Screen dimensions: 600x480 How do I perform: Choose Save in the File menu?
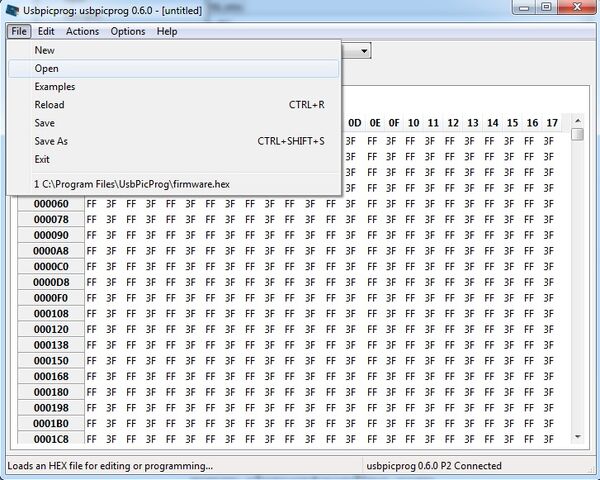tap(173, 123)
